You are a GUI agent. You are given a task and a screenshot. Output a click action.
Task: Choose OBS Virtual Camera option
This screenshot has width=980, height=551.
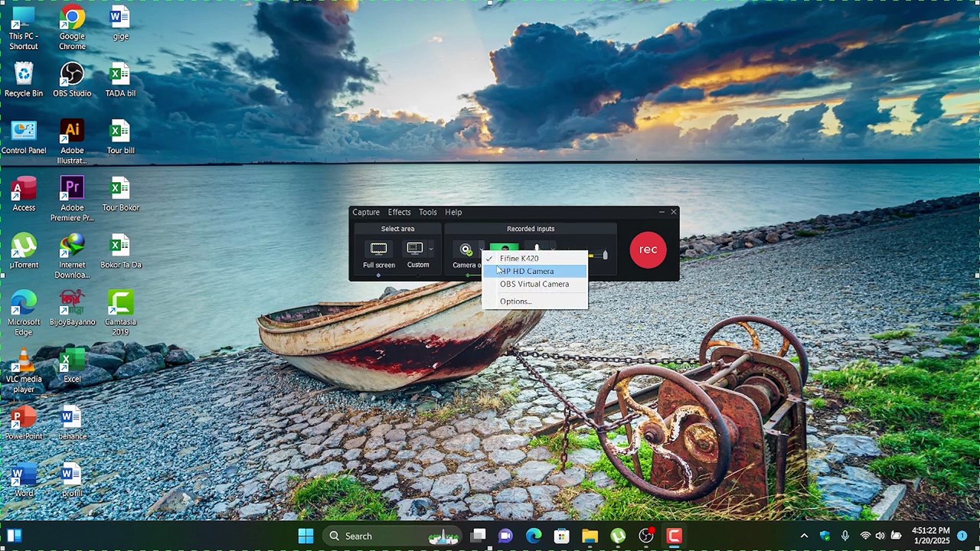534,284
